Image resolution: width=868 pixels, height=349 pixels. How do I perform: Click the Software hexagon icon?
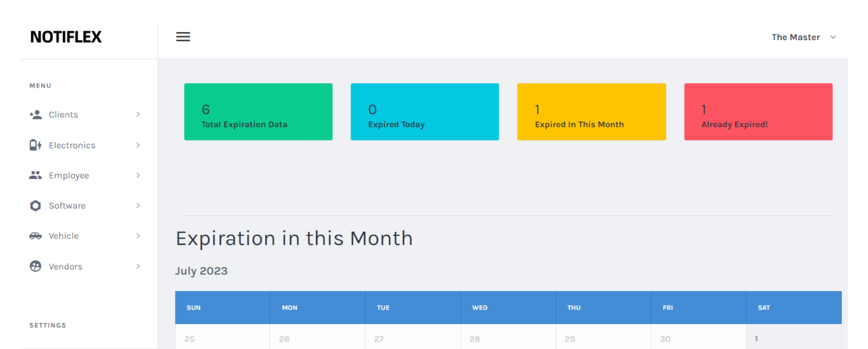tap(35, 206)
